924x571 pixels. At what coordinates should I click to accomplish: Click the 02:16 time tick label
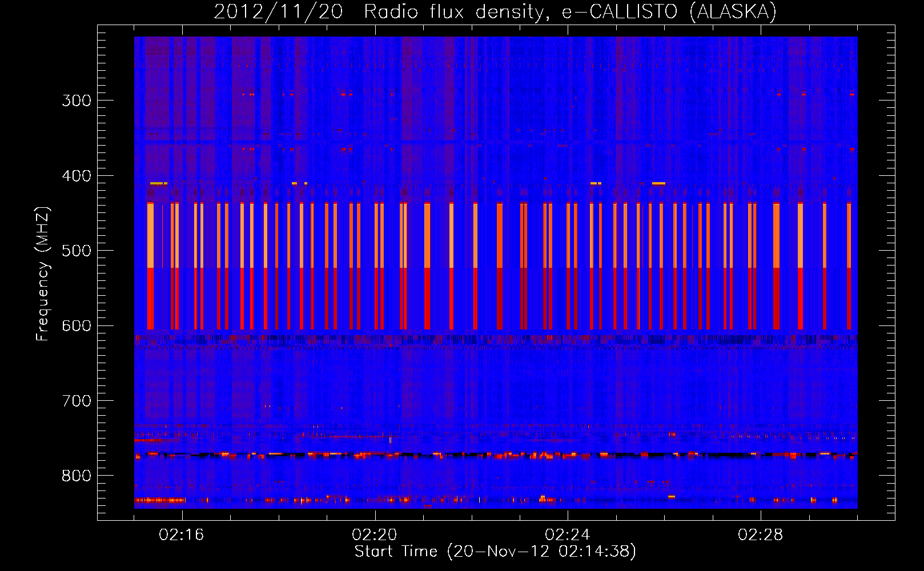(x=182, y=535)
